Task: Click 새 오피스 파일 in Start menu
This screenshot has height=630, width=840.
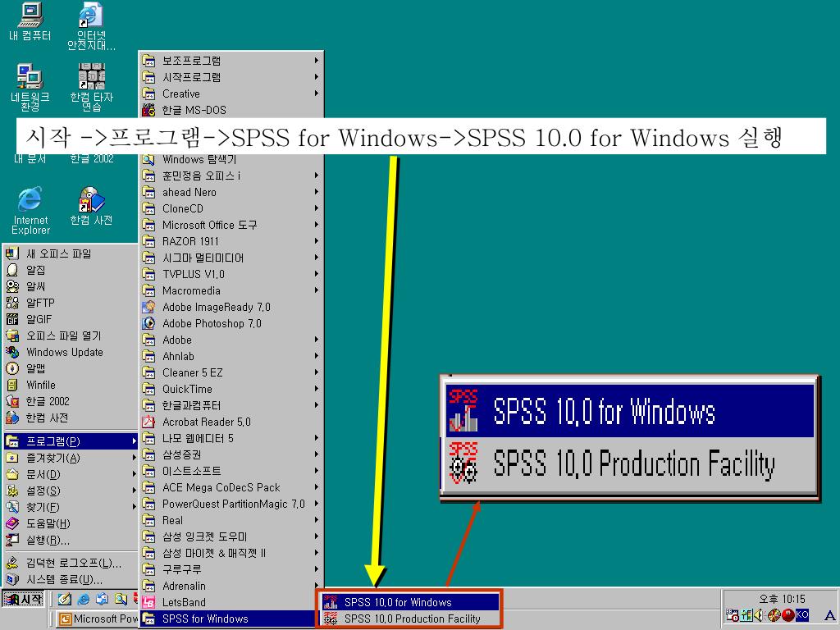Action: pos(70,253)
